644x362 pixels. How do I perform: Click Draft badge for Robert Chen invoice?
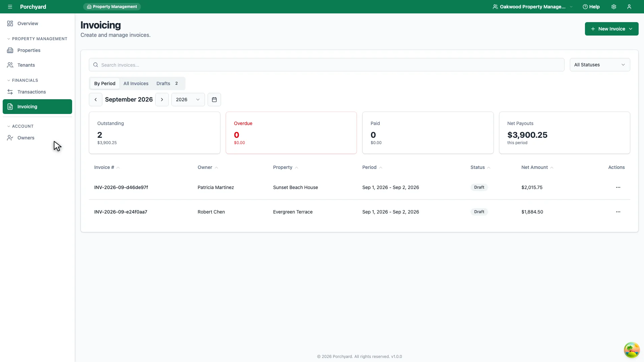479,212
